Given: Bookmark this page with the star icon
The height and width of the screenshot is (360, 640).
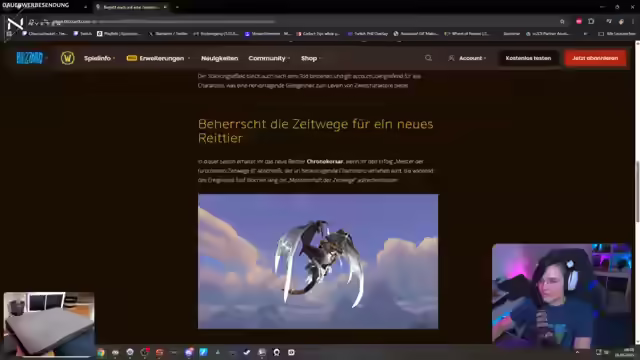Looking at the screenshot, I should (562, 21).
